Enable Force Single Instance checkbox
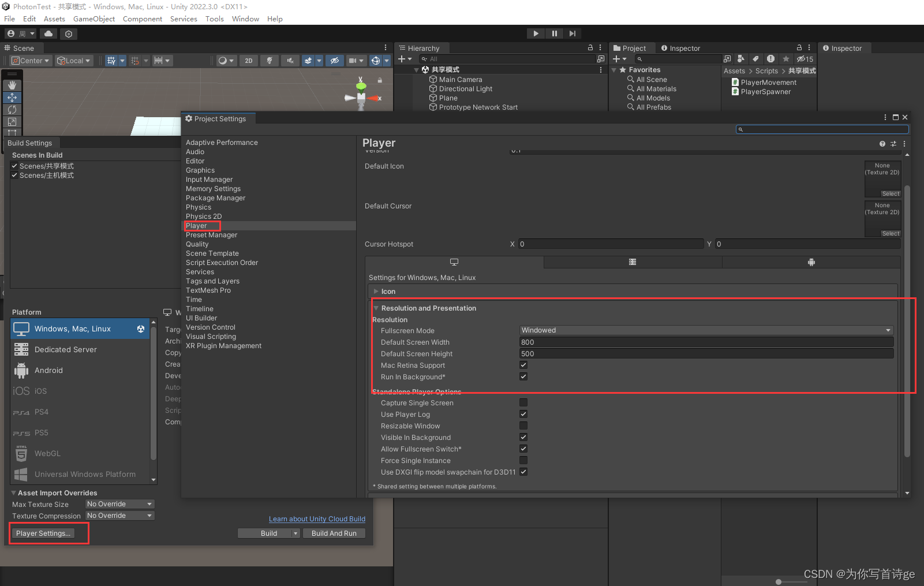Viewport: 924px width, 586px height. (x=523, y=460)
